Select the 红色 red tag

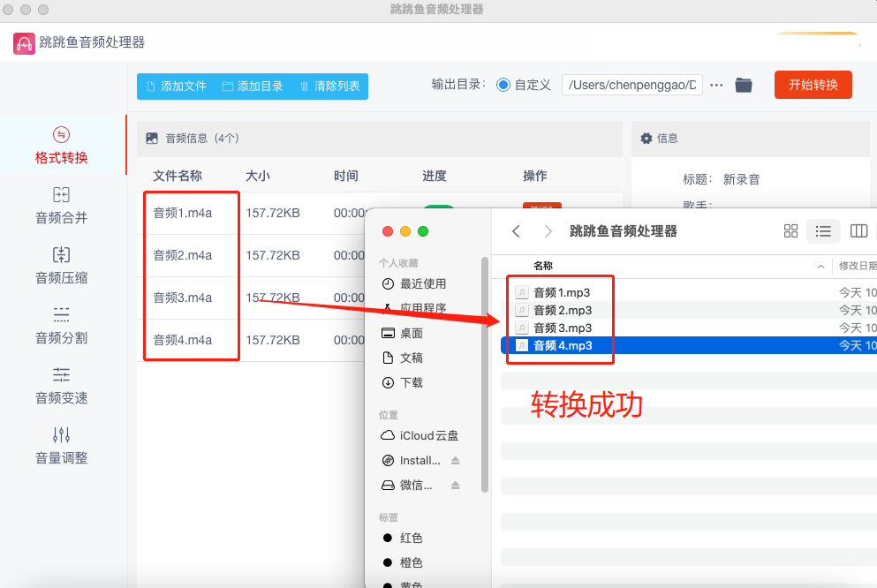[411, 538]
